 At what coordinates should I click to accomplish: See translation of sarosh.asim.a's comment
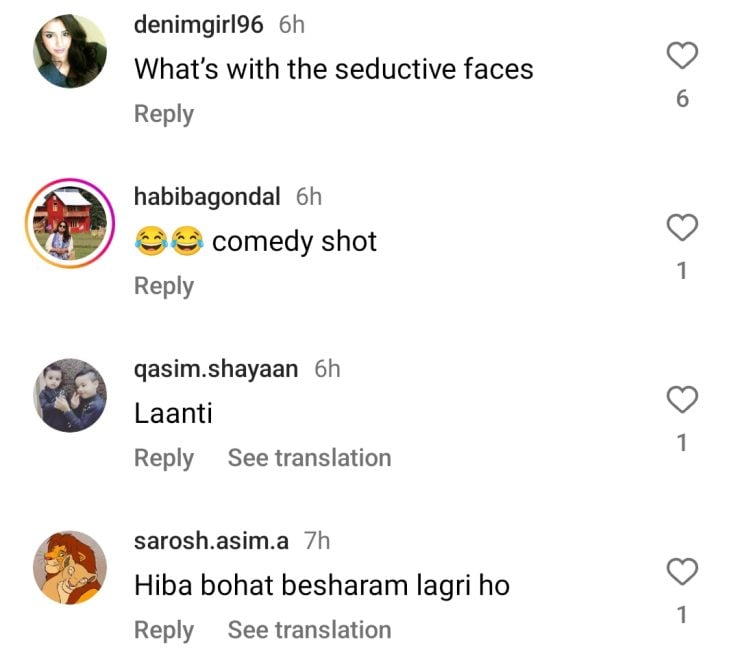(x=309, y=630)
